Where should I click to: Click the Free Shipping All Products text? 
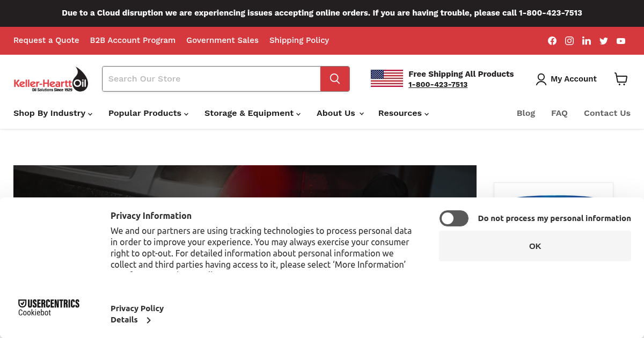coord(461,74)
